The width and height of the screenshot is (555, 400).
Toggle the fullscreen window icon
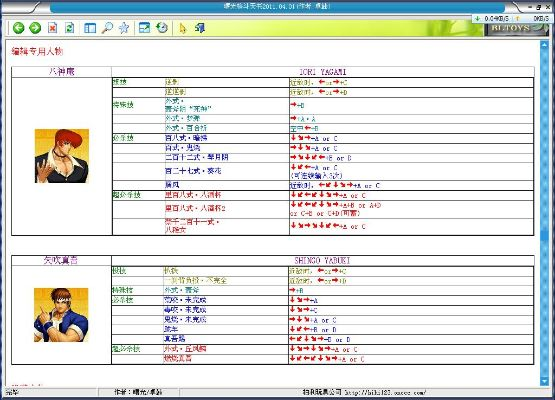click(144, 28)
